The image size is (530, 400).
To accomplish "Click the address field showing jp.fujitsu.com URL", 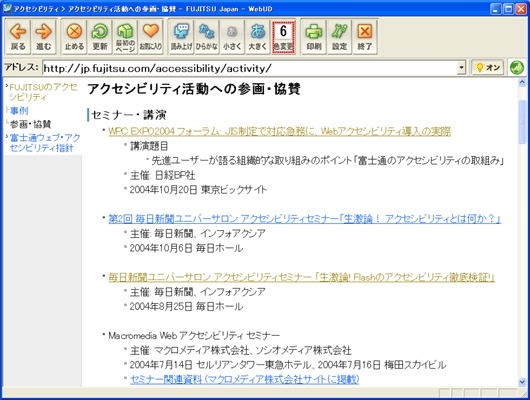I will [x=250, y=68].
